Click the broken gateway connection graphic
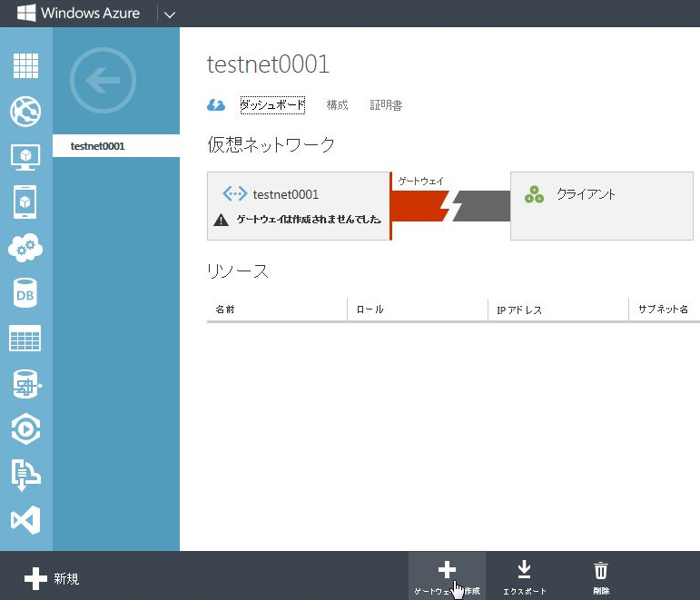The width and height of the screenshot is (700, 600). coord(451,206)
